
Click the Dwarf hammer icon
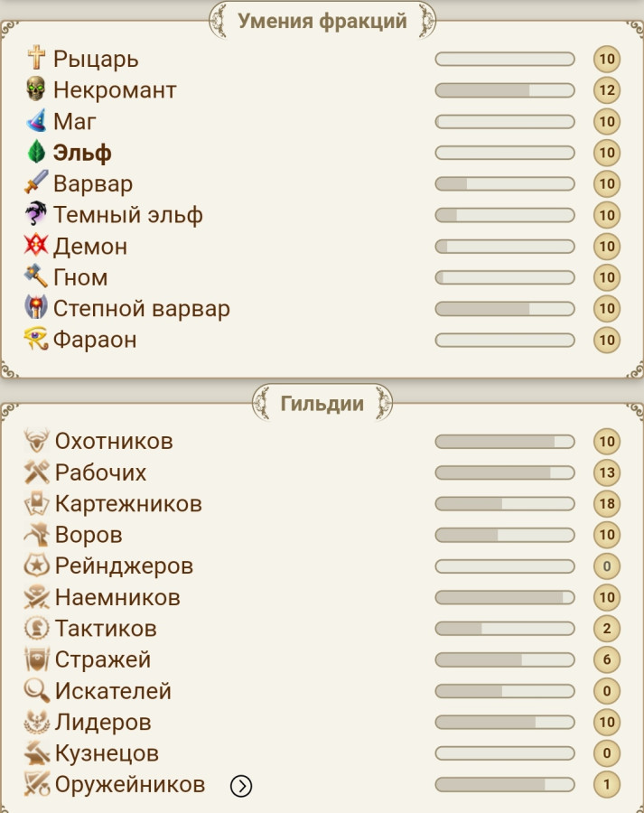(x=36, y=276)
